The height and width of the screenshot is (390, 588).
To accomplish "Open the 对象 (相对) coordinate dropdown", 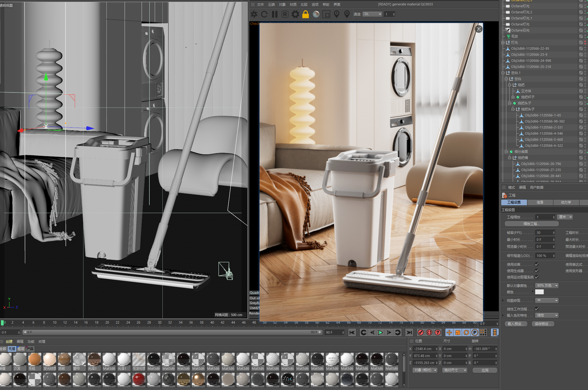I will pos(425,370).
